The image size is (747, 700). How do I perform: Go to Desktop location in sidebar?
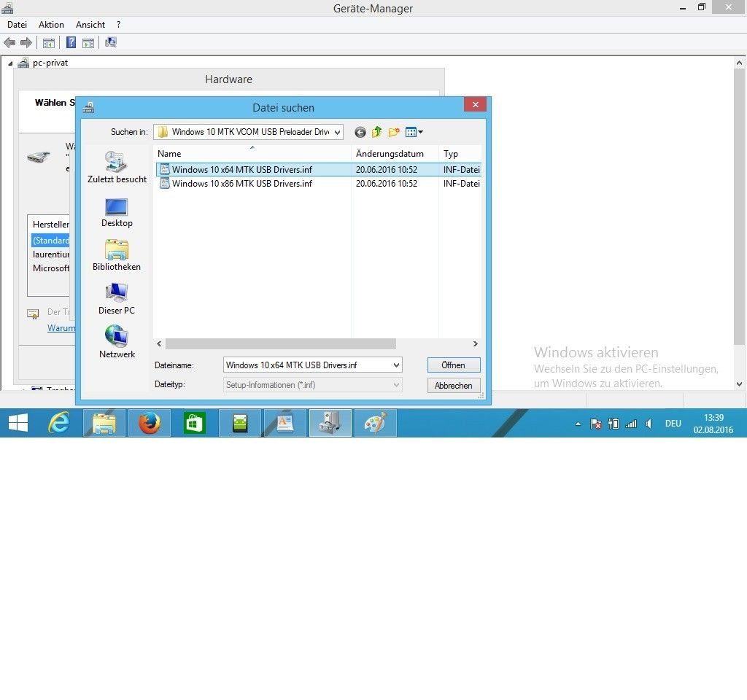(x=117, y=212)
